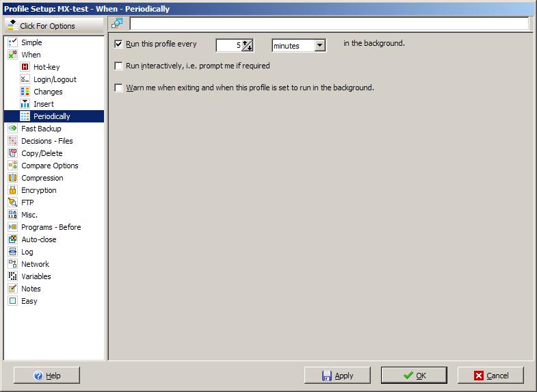Click the Encryption padlock icon

click(x=12, y=190)
